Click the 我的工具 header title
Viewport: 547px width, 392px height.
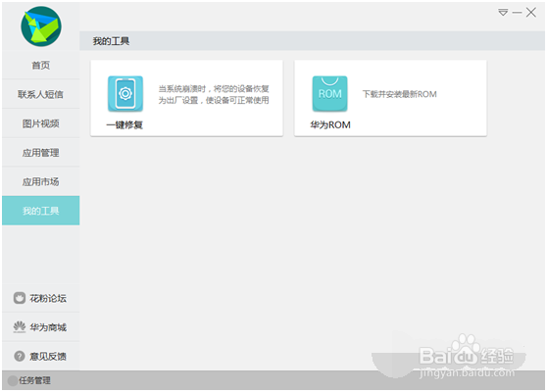[x=111, y=41]
